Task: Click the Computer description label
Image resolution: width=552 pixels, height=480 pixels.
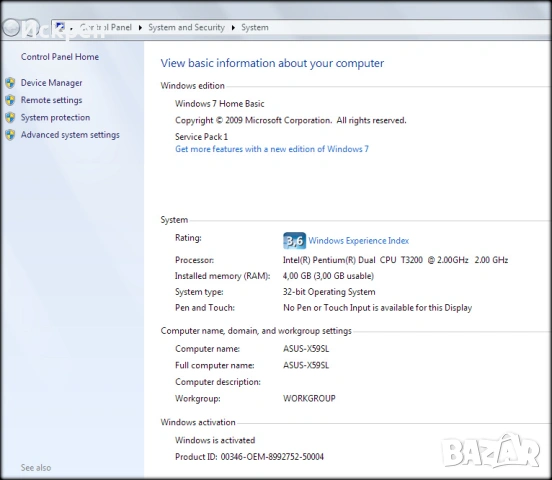Action: [218, 382]
